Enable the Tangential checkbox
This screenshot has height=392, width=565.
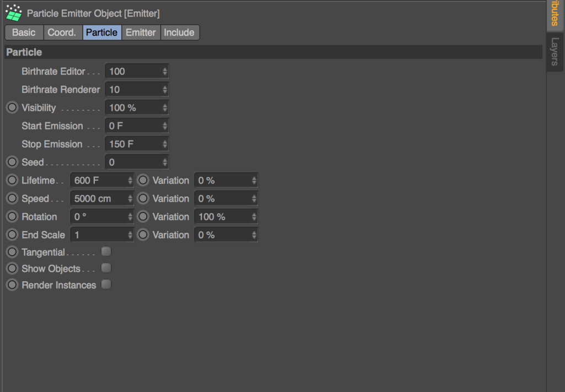[x=106, y=251]
